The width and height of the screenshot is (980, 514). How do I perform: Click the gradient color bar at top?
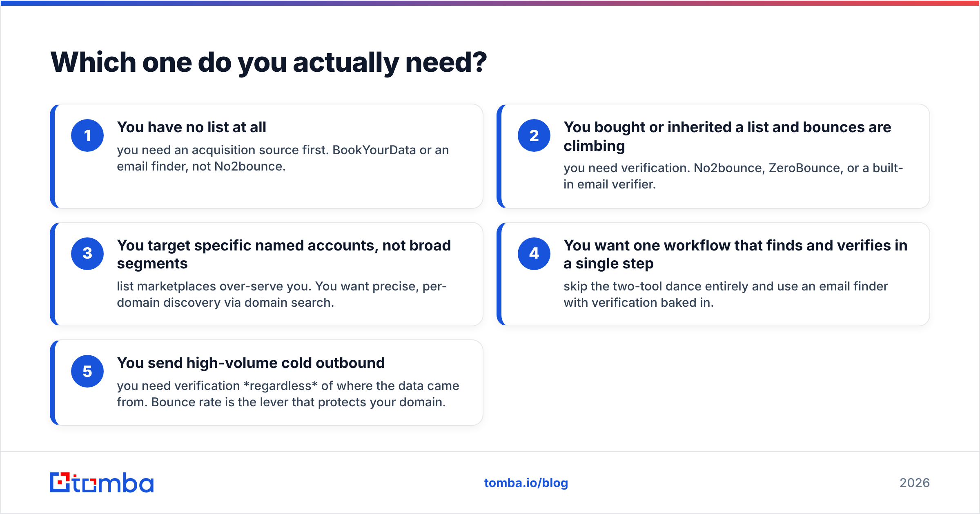490,3
